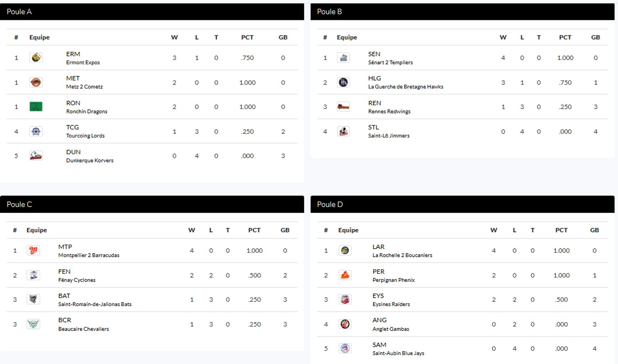Click the Saint-Lô Jimmers team name
The height and width of the screenshot is (364, 618).
(389, 135)
